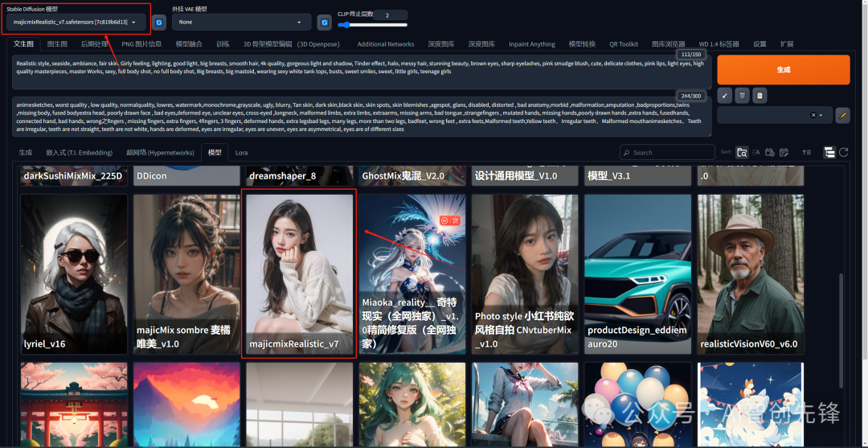The image size is (868, 448).
Task: Select the lyriel_v16 model card
Action: (x=74, y=274)
